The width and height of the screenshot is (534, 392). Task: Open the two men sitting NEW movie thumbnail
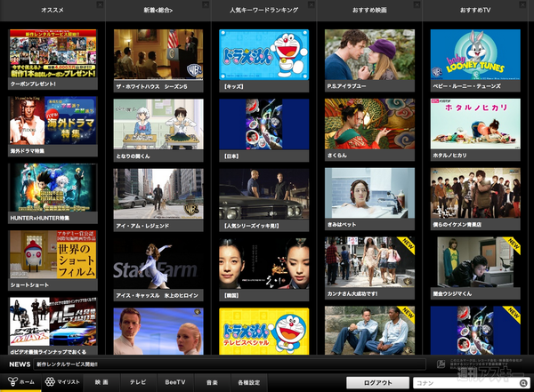[x=369, y=331]
